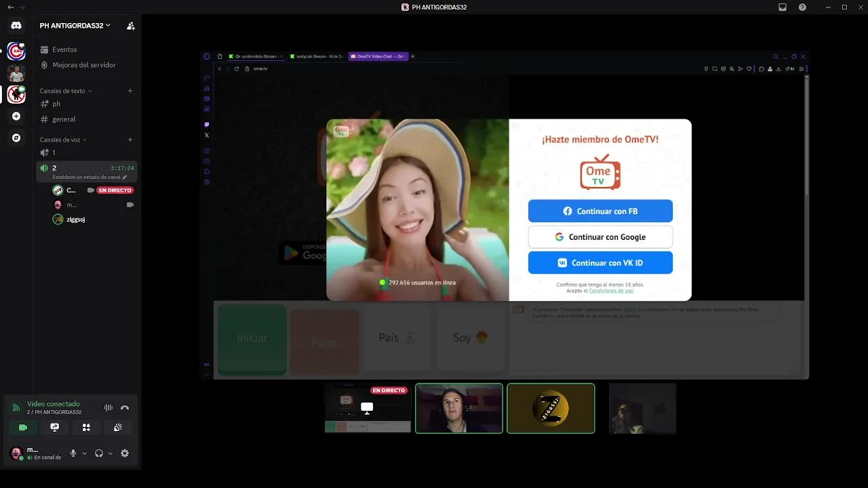Share your screen button

(55, 428)
